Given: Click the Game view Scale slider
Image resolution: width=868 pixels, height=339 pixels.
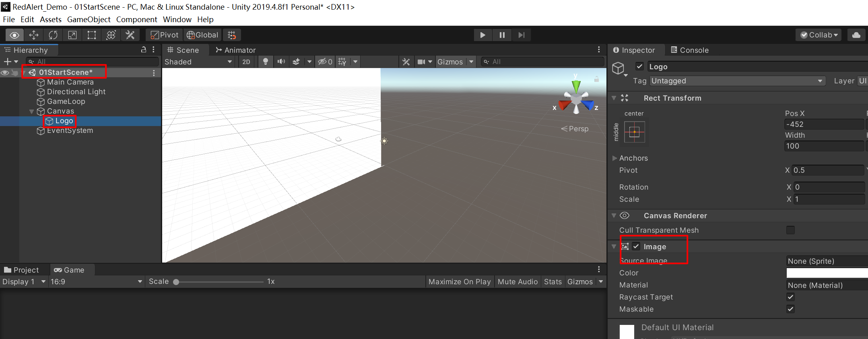Looking at the screenshot, I should (219, 282).
